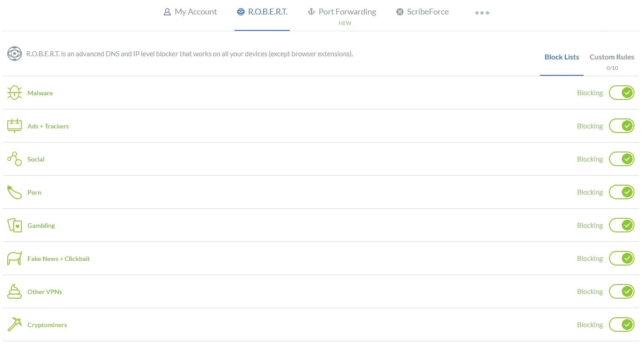The width and height of the screenshot is (644, 349).
Task: Click the Fake News + Clickbait icon
Action: [15, 258]
